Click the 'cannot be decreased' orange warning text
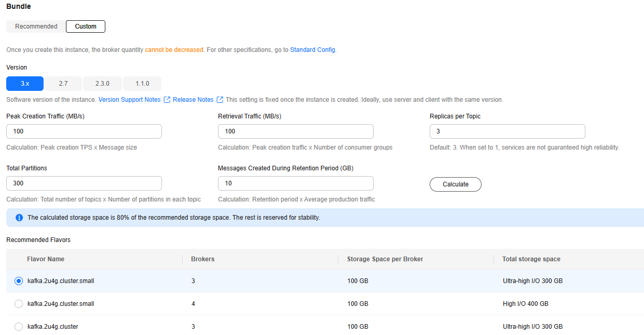Viewport: 644px width, 335px height. pyautogui.click(x=174, y=50)
